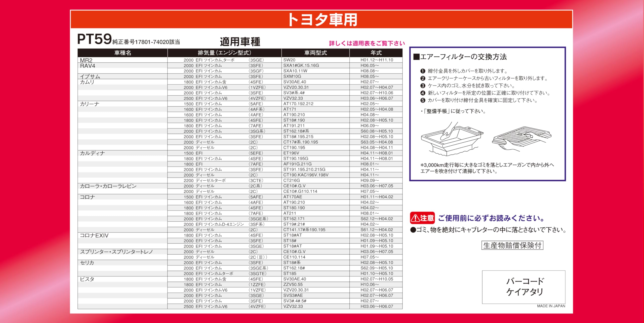
Task: Click the カリーナ model name
Action: [90, 104]
